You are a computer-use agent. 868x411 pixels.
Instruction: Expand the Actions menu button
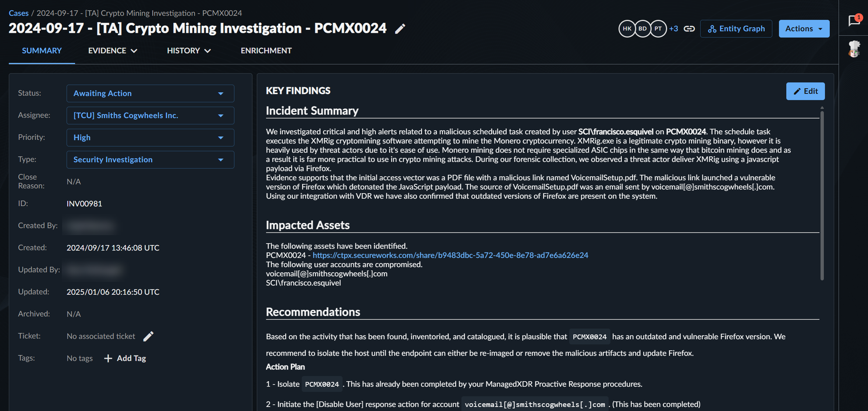click(804, 29)
